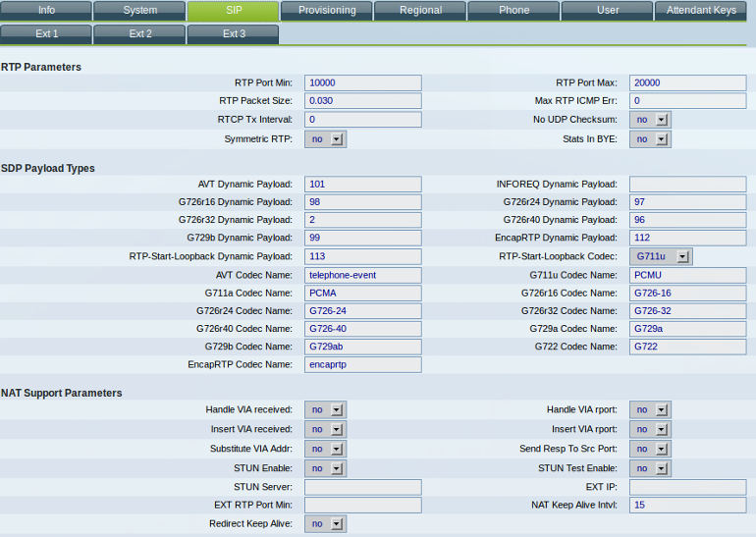Click the RTP Port Min field

362,82
